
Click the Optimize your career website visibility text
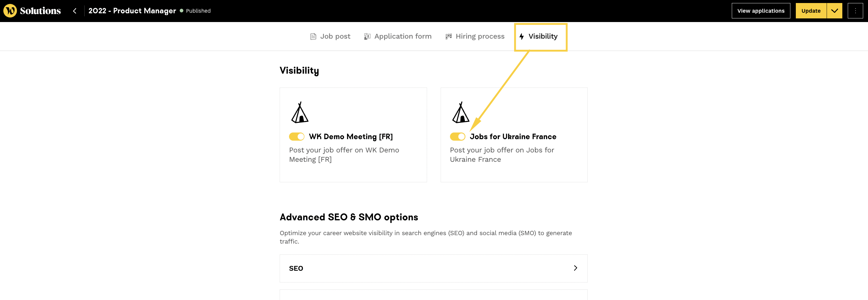tap(426, 237)
